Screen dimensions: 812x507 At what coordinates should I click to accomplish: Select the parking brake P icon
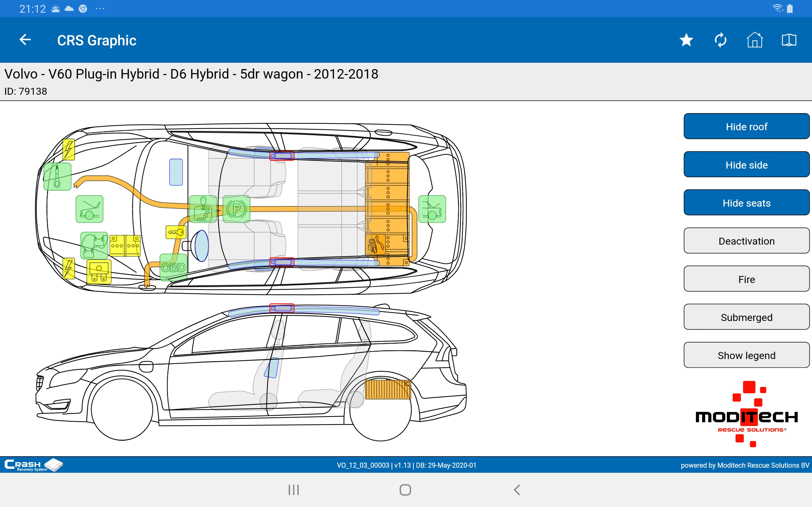pos(237,209)
